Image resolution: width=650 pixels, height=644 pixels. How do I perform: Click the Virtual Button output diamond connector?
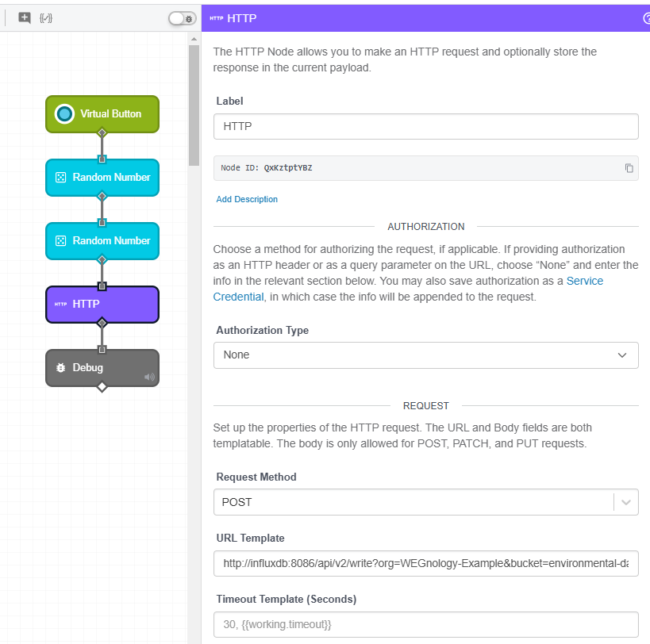click(x=102, y=133)
